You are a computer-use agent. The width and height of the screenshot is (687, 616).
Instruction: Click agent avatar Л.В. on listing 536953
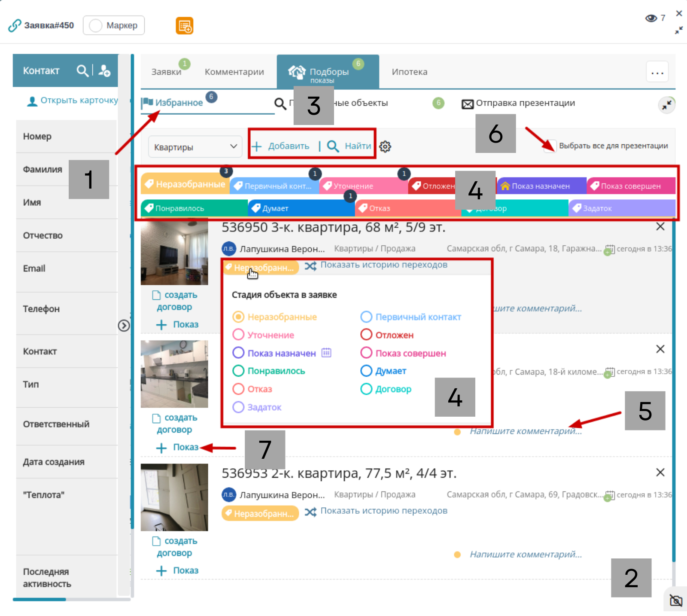(229, 494)
